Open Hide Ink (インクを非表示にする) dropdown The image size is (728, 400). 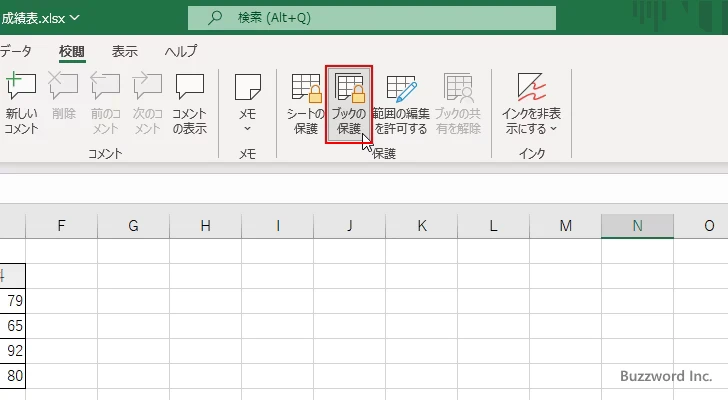(531, 103)
